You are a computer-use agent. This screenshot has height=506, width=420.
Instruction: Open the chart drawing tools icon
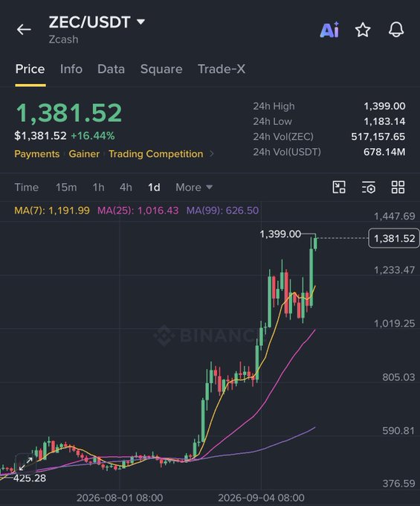339,188
